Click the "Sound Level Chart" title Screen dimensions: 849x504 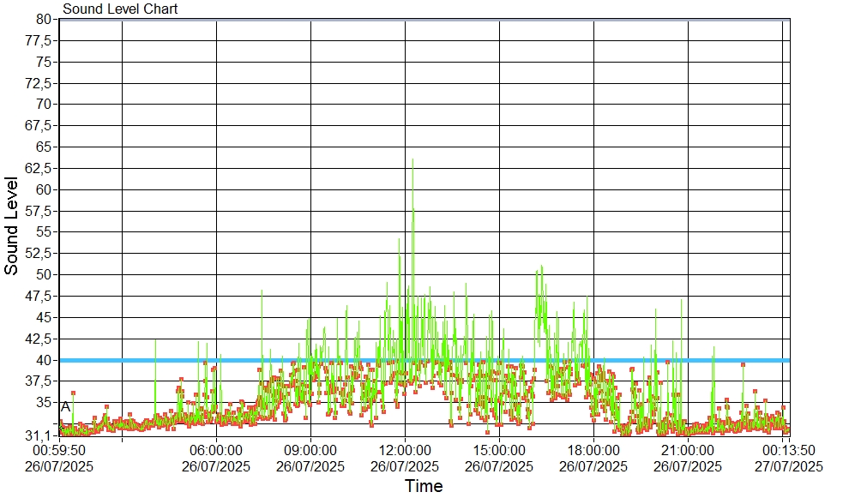[120, 9]
